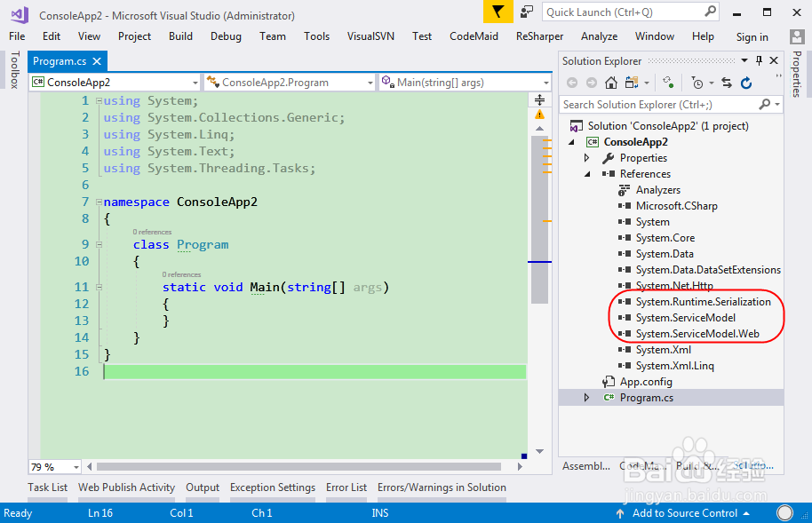This screenshot has height=523, width=812.
Task: Switch to the Output tab
Action: coord(203,487)
